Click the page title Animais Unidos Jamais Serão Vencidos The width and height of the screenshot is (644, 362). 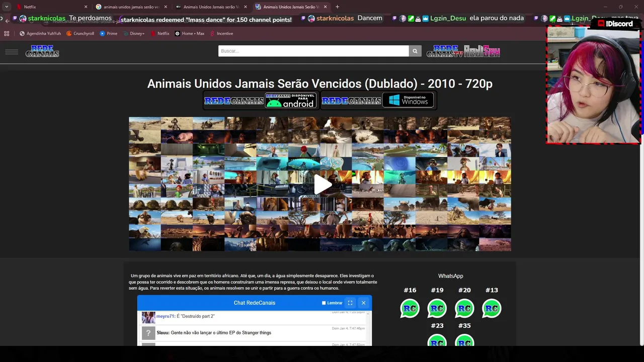pos(320,83)
